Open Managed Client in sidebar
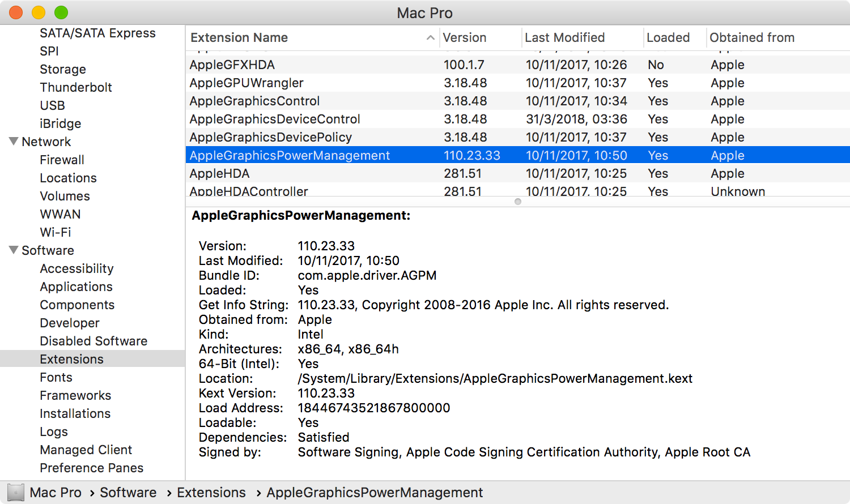This screenshot has width=850, height=504. click(x=86, y=450)
